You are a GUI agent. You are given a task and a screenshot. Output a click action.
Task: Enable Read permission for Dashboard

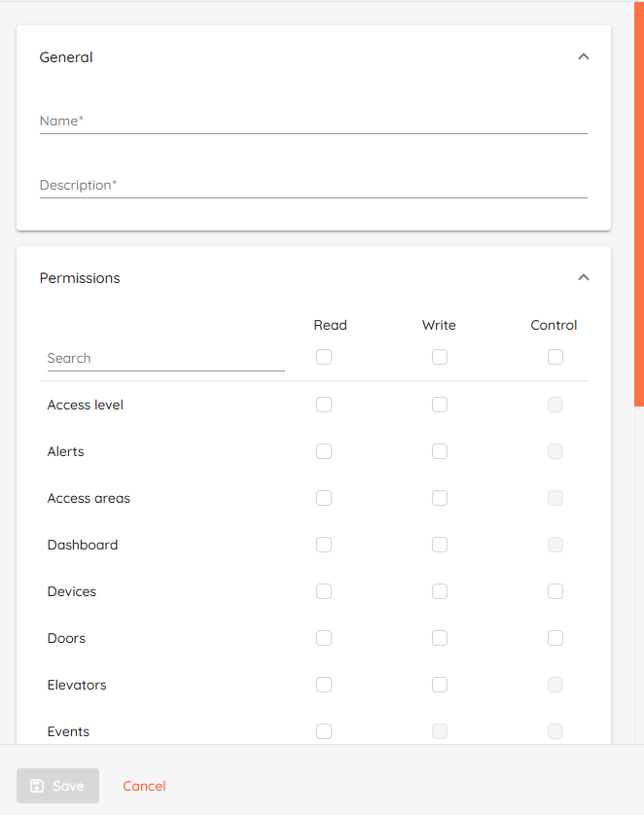click(x=324, y=545)
